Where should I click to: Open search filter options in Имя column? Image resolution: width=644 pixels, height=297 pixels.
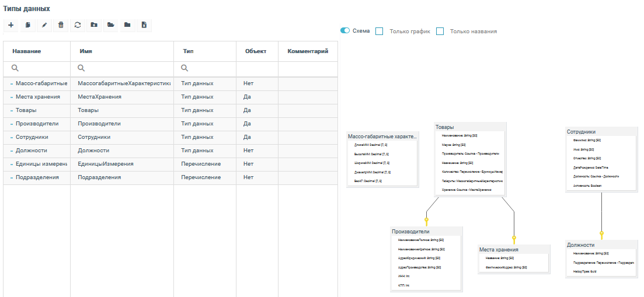[82, 68]
